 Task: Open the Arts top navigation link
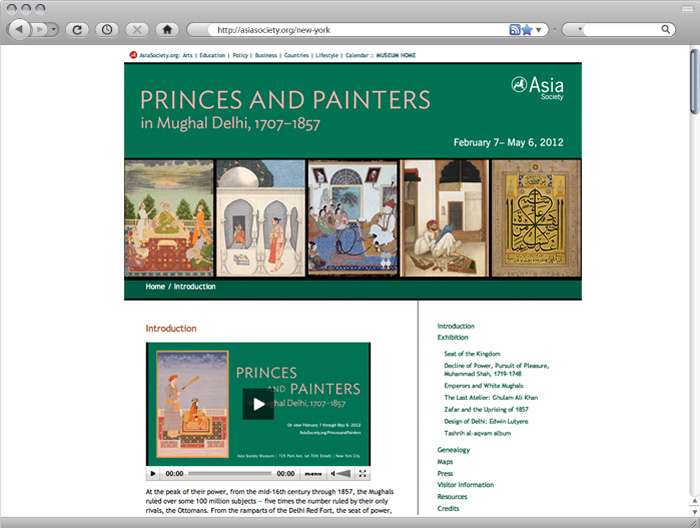[x=188, y=55]
